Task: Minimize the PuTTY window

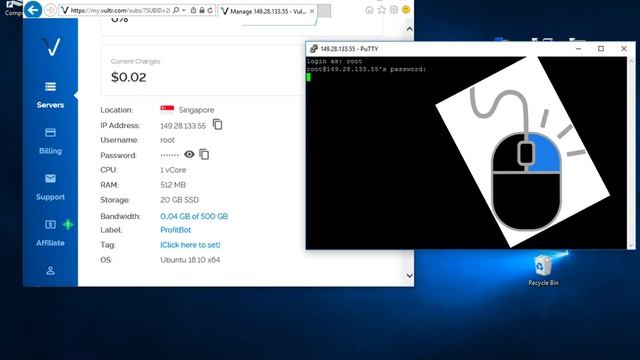Action: click(578, 49)
